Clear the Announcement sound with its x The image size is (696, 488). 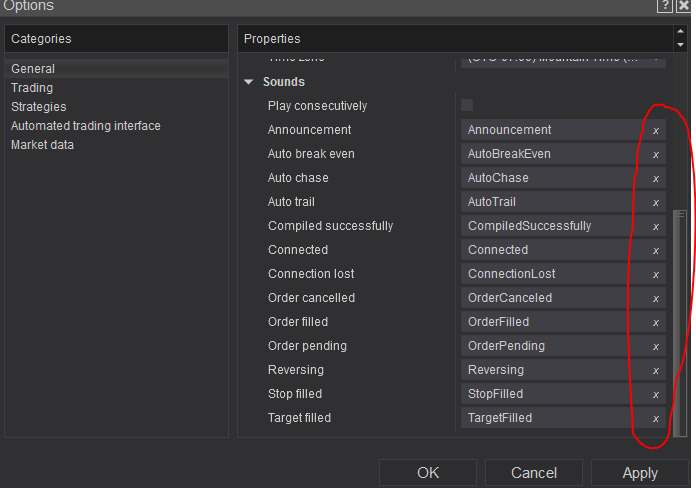[656, 130]
